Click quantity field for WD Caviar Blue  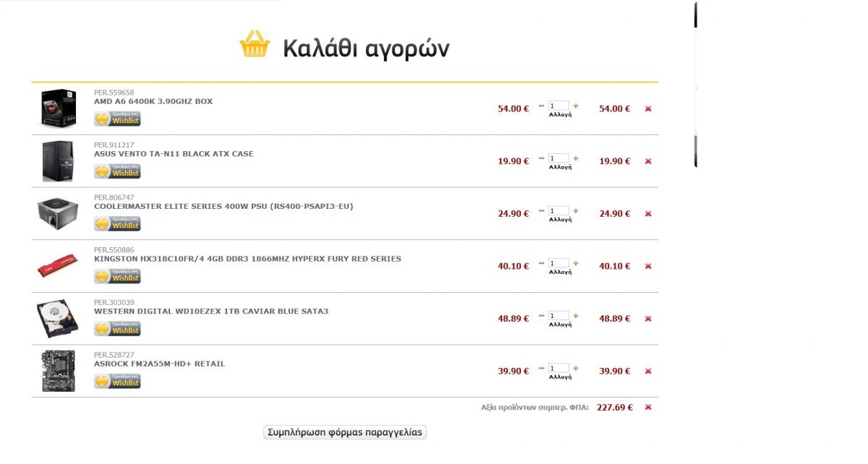coord(558,316)
